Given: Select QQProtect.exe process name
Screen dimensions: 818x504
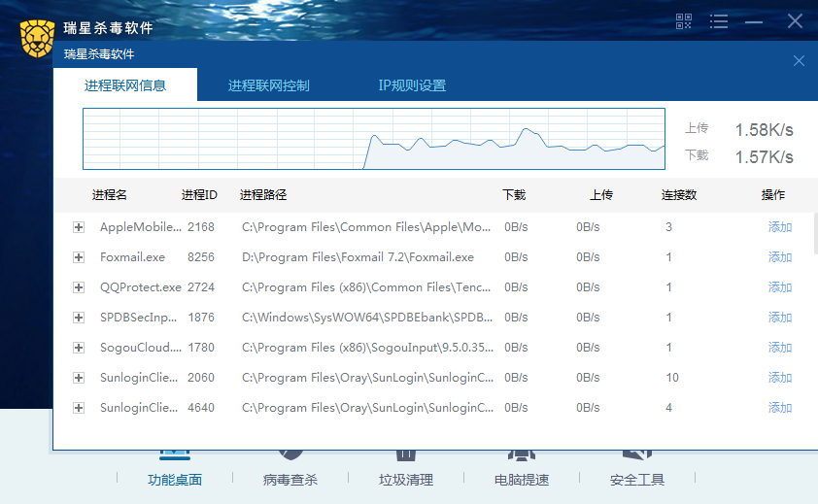Looking at the screenshot, I should click(141, 287).
